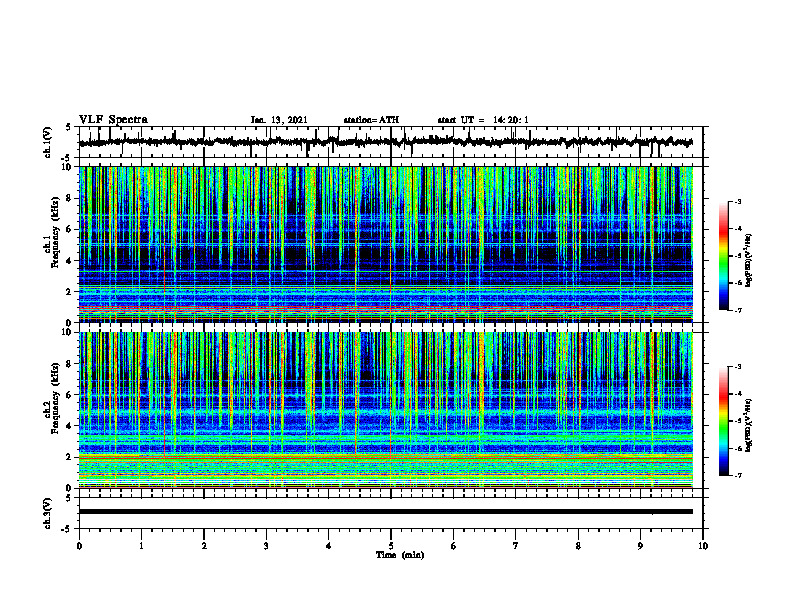Viewport: 792px width, 612px height.
Task: Click the "5" tick on ch.1(V) axis
Action: point(69,128)
